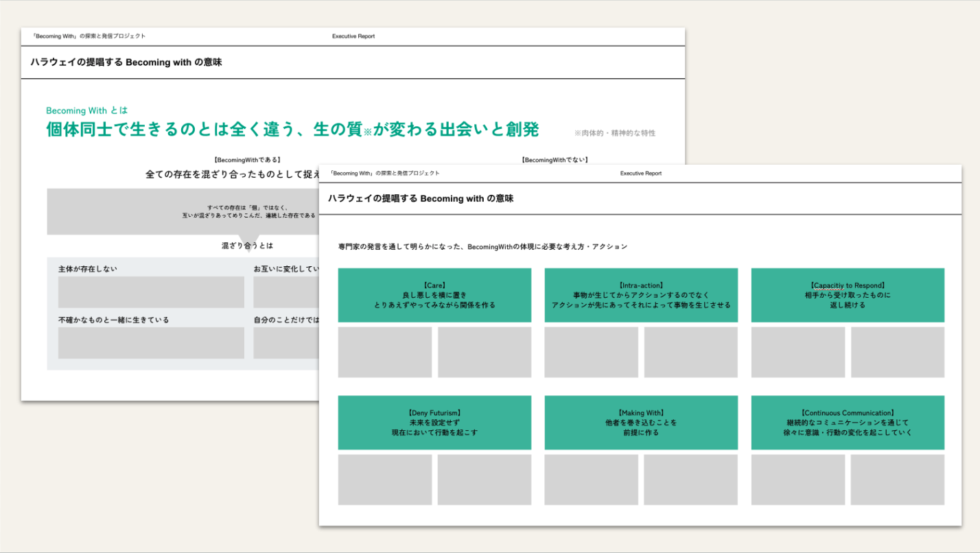
Task: Select the gray placeholder below the 【Care】 card
Action: click(x=385, y=351)
